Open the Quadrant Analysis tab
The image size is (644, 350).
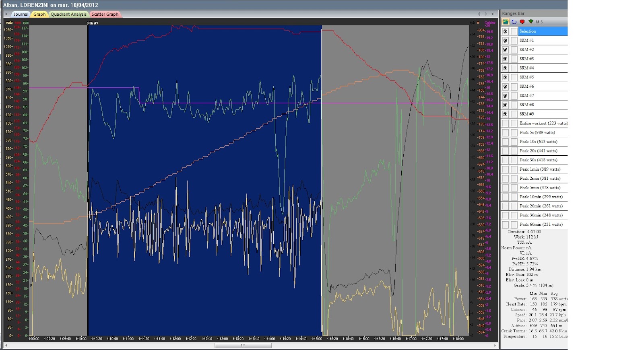pos(68,14)
